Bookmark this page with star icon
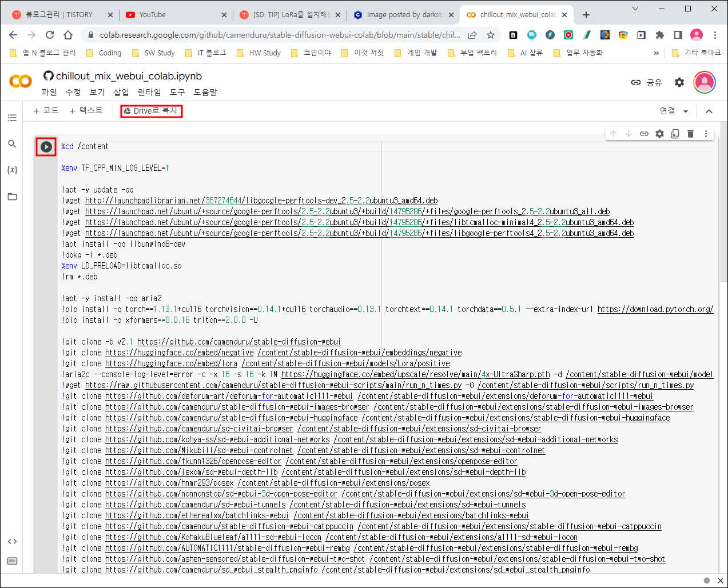 click(x=490, y=35)
